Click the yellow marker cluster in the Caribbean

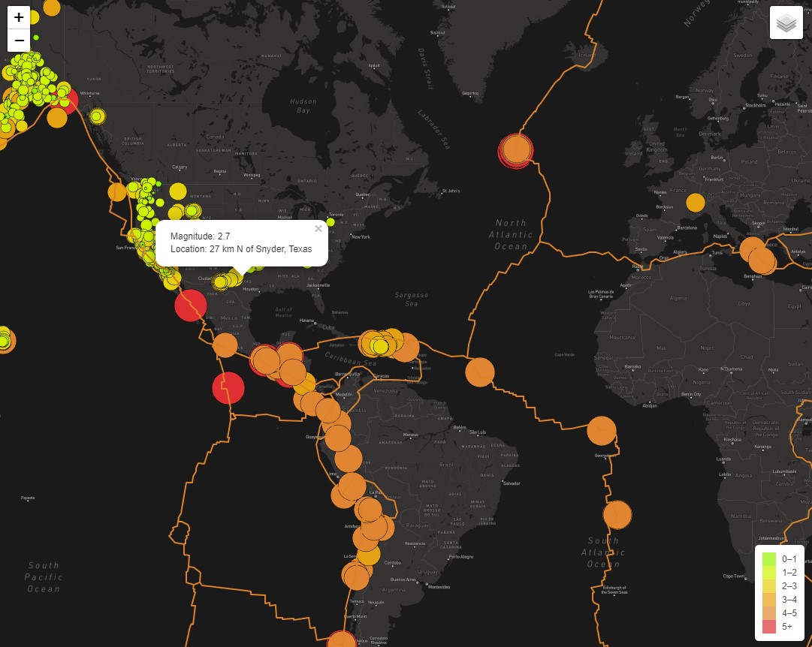(x=382, y=345)
